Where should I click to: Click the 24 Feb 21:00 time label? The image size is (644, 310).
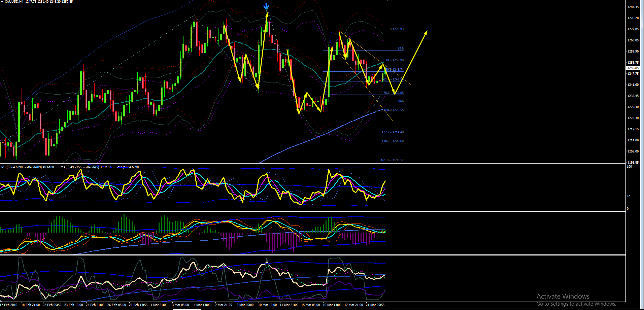click(95, 305)
